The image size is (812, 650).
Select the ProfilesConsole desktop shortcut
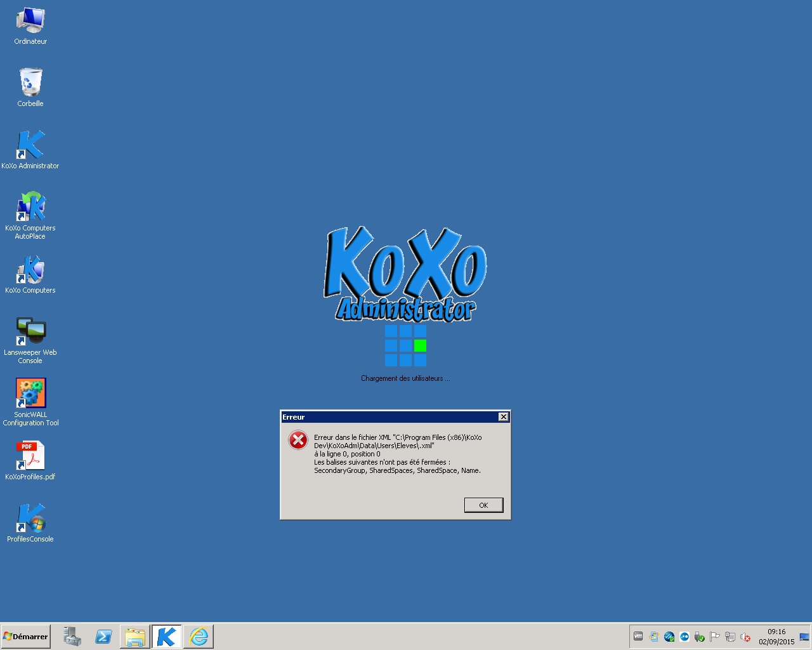pyautogui.click(x=30, y=522)
